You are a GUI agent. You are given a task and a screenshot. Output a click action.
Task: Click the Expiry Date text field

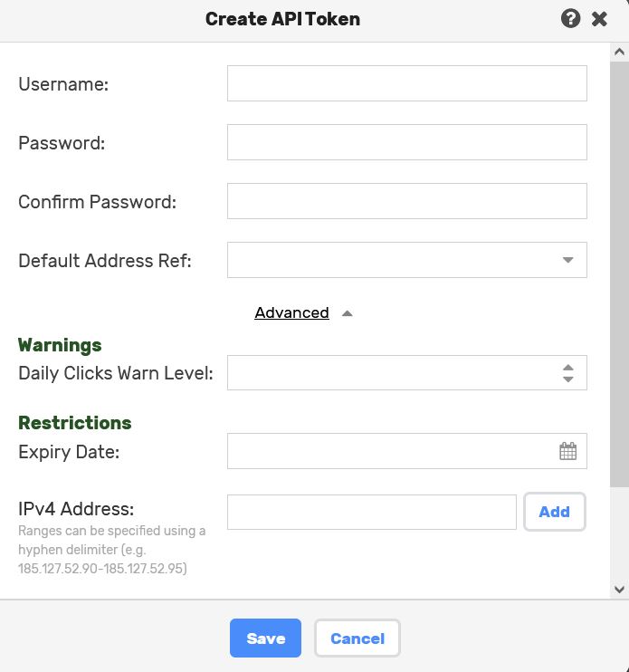coord(389,451)
